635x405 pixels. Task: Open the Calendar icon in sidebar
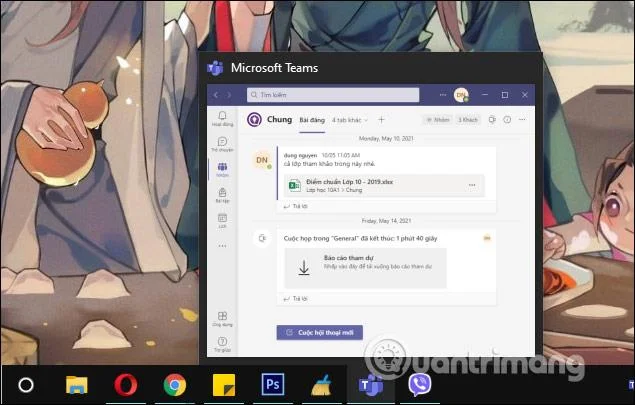pyautogui.click(x=222, y=220)
